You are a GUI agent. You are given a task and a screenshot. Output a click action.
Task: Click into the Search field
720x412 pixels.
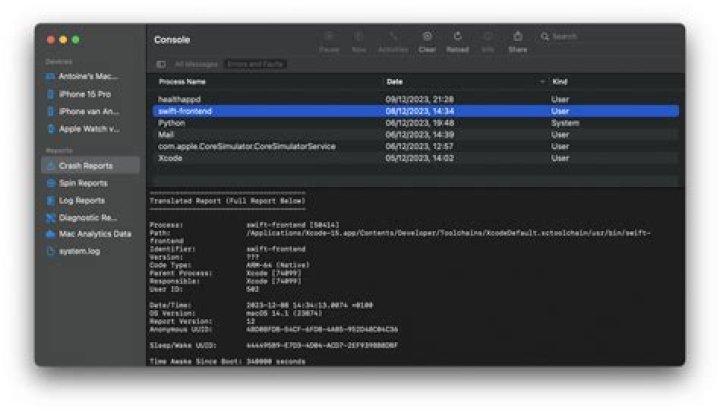tap(606, 36)
